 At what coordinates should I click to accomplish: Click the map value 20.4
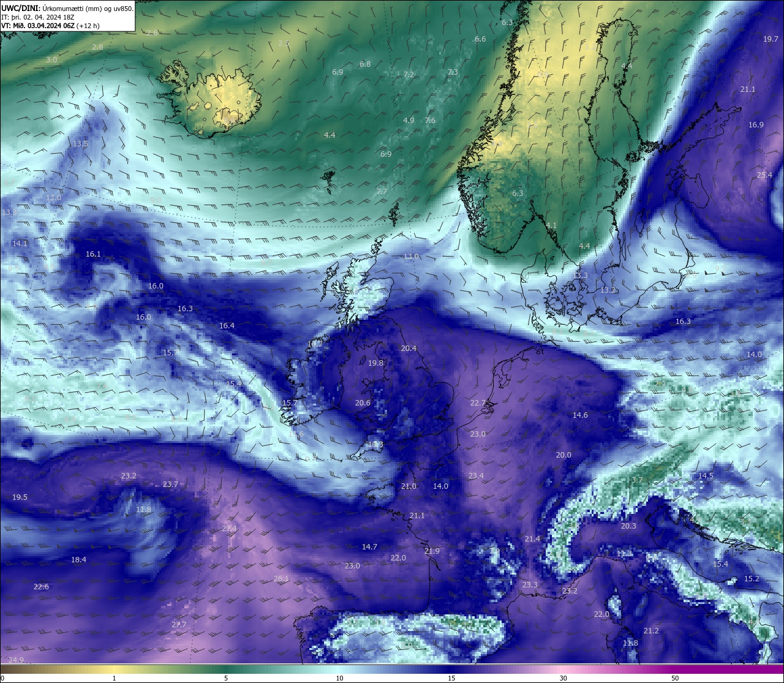(x=409, y=349)
